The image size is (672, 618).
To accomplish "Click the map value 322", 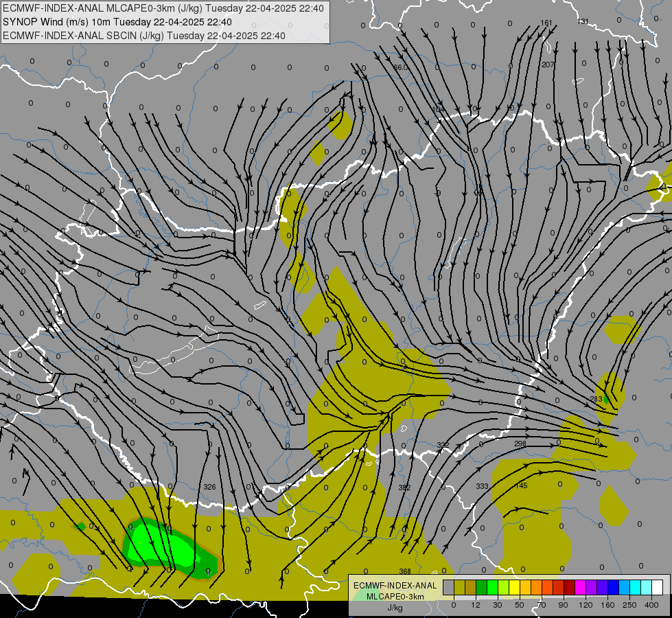I will click(x=443, y=445).
